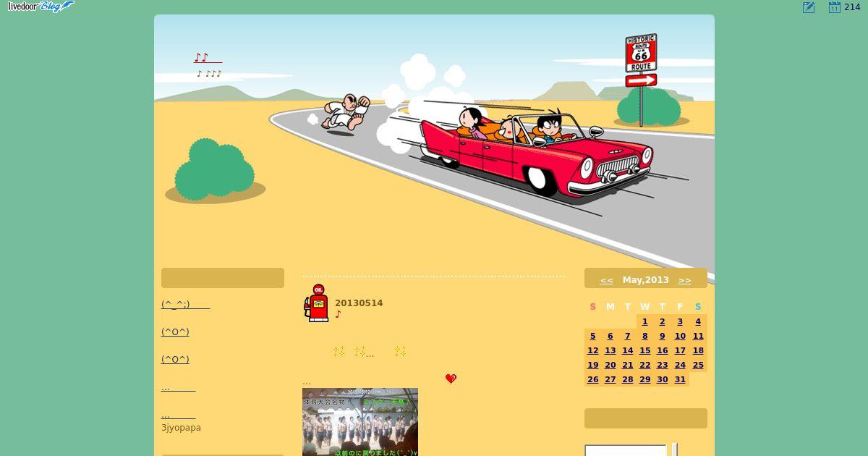Select May 26 in the calendar
This screenshot has width=868, height=456.
[593, 379]
